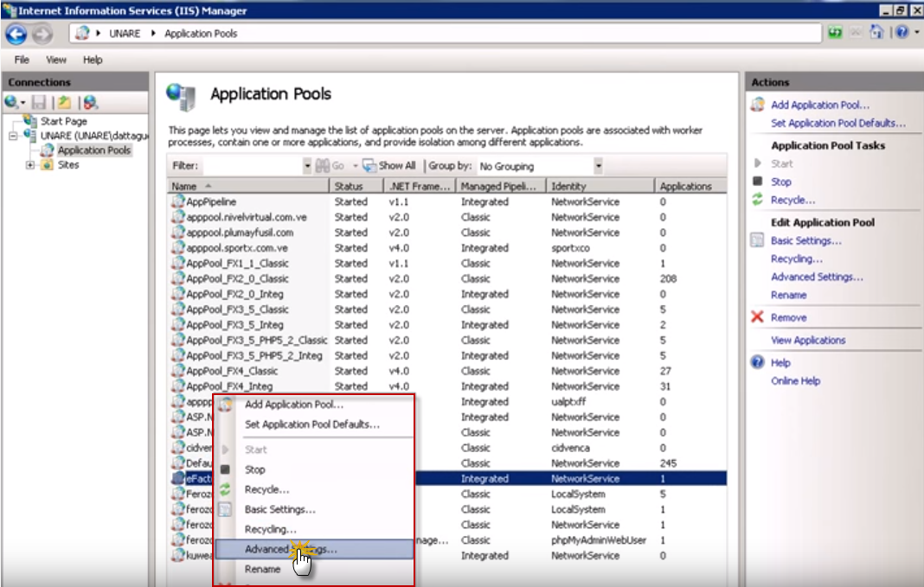Collapse the UNARE server tree node
The width and height of the screenshot is (924, 587).
tap(14, 136)
